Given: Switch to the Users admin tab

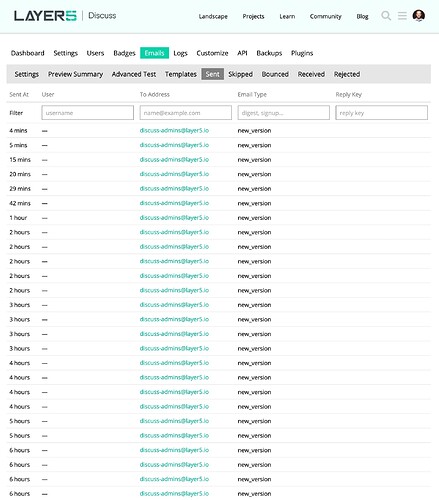Looking at the screenshot, I should click(x=95, y=53).
